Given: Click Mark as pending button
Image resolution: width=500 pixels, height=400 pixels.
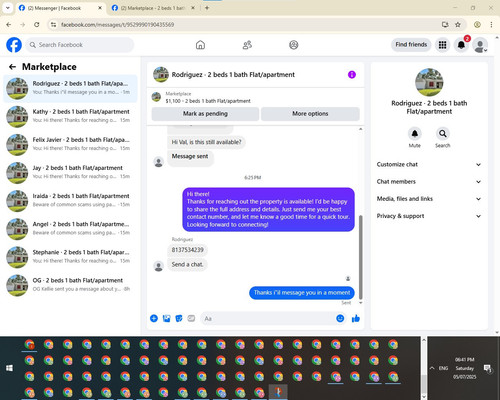Looking at the screenshot, I should [x=205, y=114].
